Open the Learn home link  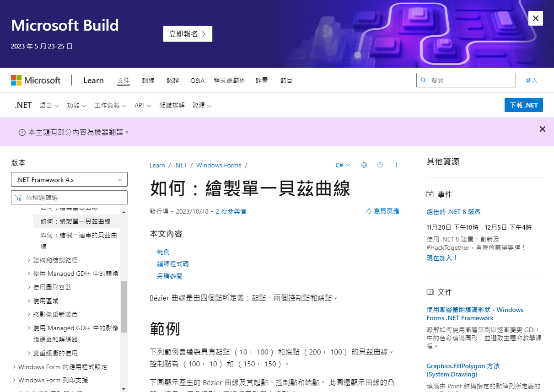tap(93, 81)
